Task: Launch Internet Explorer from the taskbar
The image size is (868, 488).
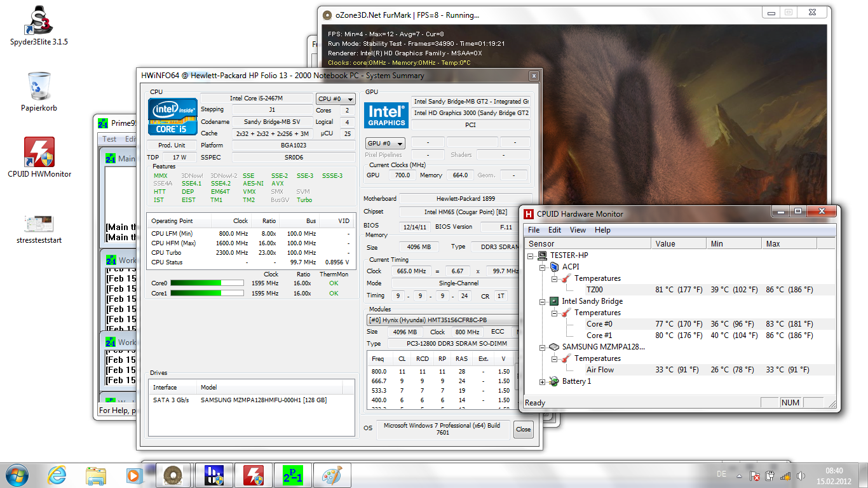Action: (57, 475)
